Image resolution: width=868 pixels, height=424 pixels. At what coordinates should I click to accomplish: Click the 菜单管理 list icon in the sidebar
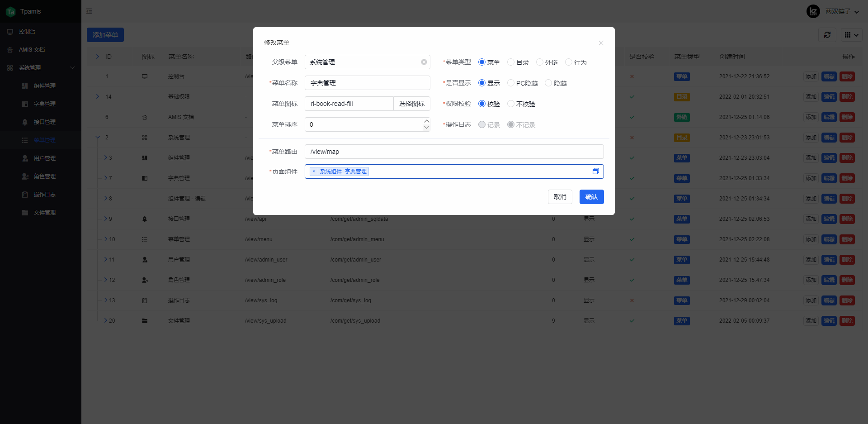coord(25,140)
